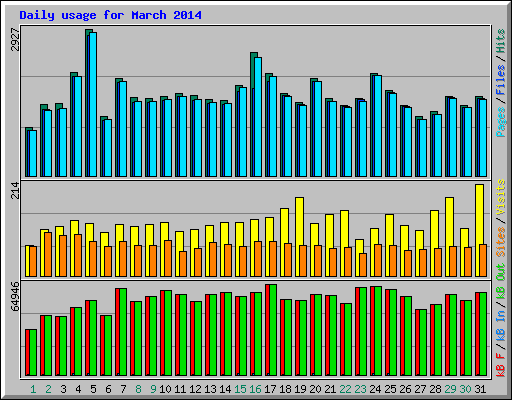The height and width of the screenshot is (400, 512).
Task: Select the cyan hits bar for day 16
Action: click(258, 117)
